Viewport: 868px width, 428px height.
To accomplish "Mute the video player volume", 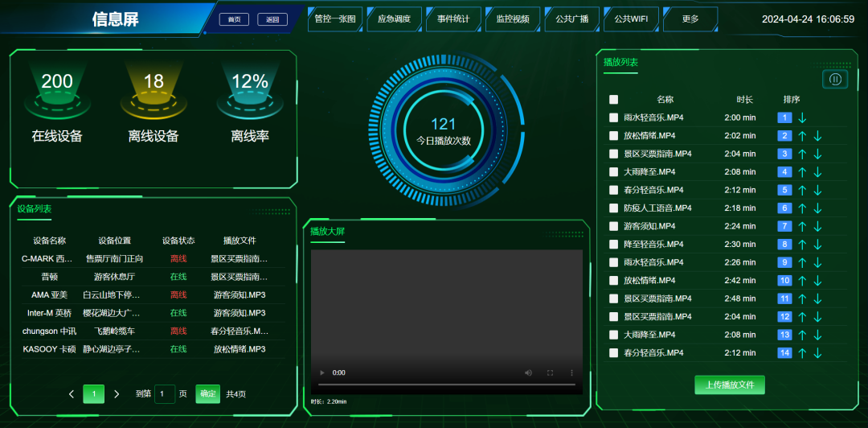I will (528, 373).
